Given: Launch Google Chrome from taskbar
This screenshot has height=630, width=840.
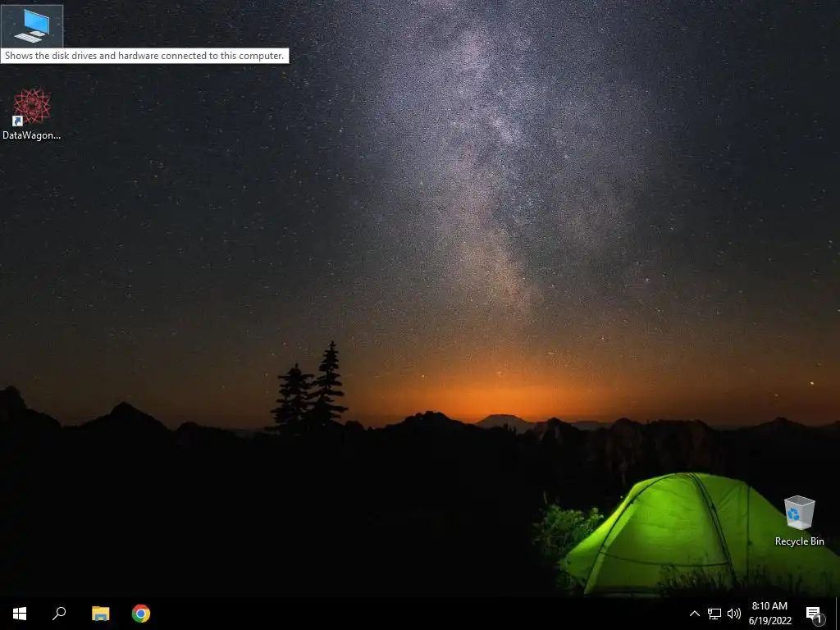Looking at the screenshot, I should [x=141, y=614].
